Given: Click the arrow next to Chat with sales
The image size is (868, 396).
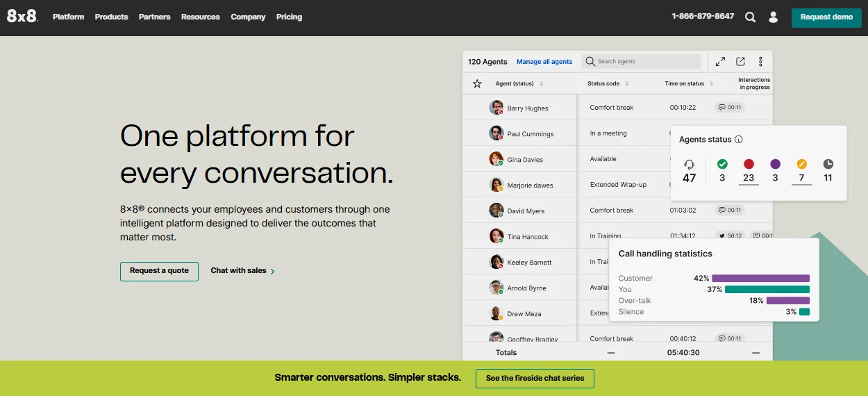Looking at the screenshot, I should click(272, 272).
